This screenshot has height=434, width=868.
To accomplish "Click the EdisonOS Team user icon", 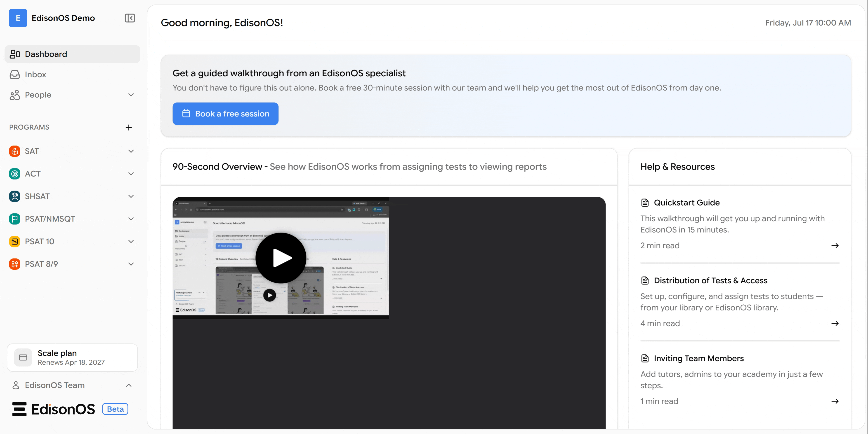I will (16, 385).
